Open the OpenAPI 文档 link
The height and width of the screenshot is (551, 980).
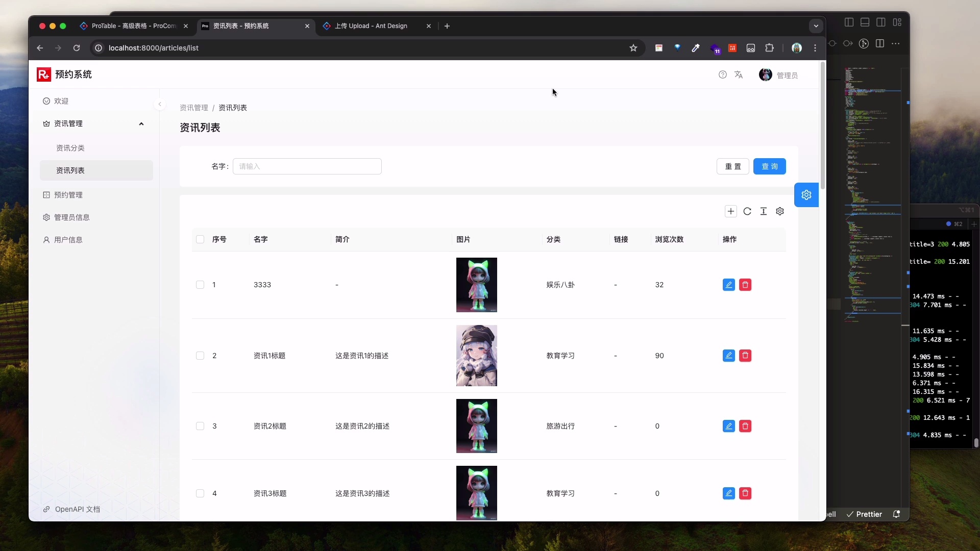coord(78,509)
